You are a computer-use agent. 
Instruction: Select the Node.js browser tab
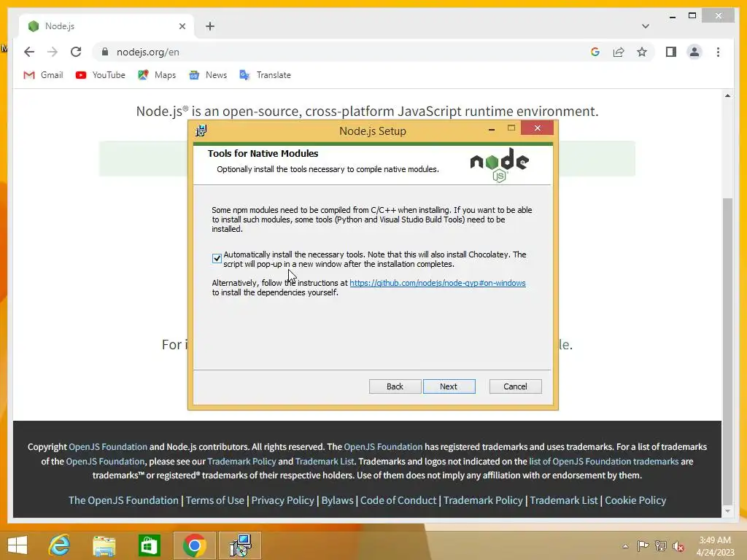point(107,26)
